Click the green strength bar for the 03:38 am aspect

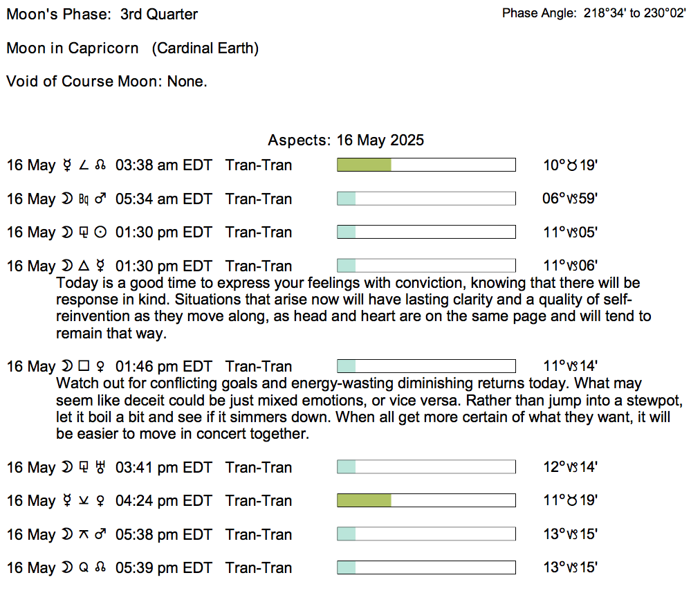click(x=364, y=165)
